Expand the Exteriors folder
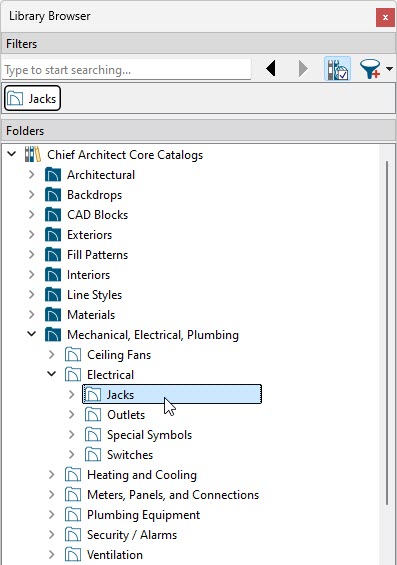397x565 pixels. (x=32, y=235)
